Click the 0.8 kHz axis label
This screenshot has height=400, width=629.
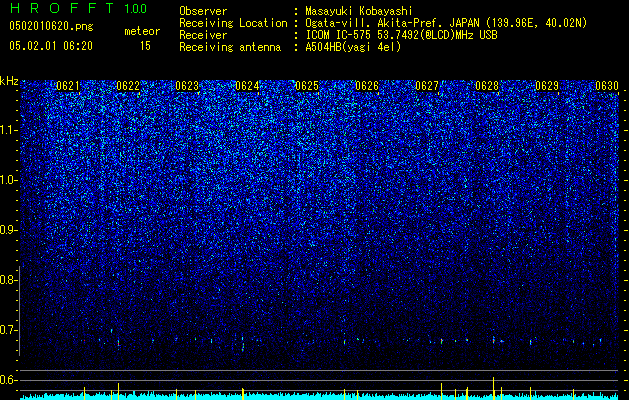[x=7, y=280]
